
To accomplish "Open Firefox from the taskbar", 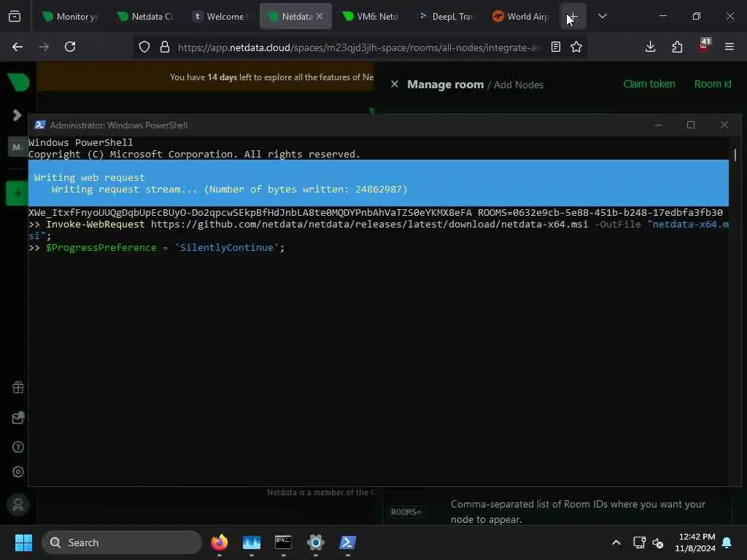I will click(220, 542).
